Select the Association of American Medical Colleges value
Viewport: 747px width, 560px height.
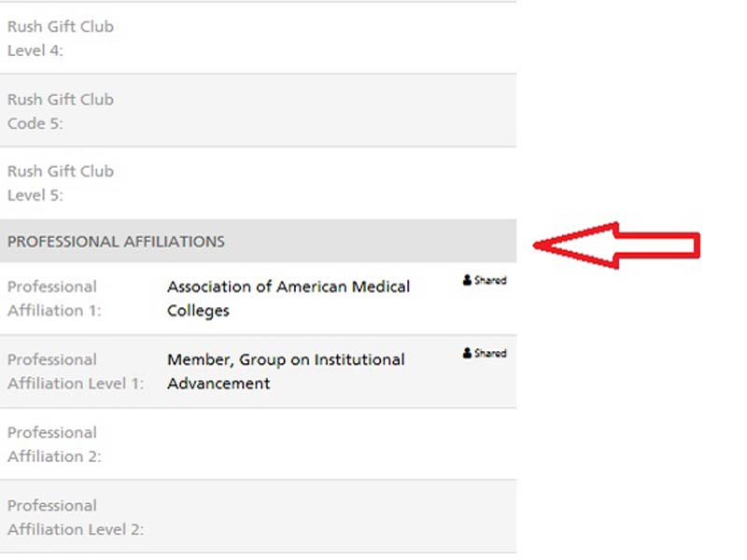click(x=288, y=299)
